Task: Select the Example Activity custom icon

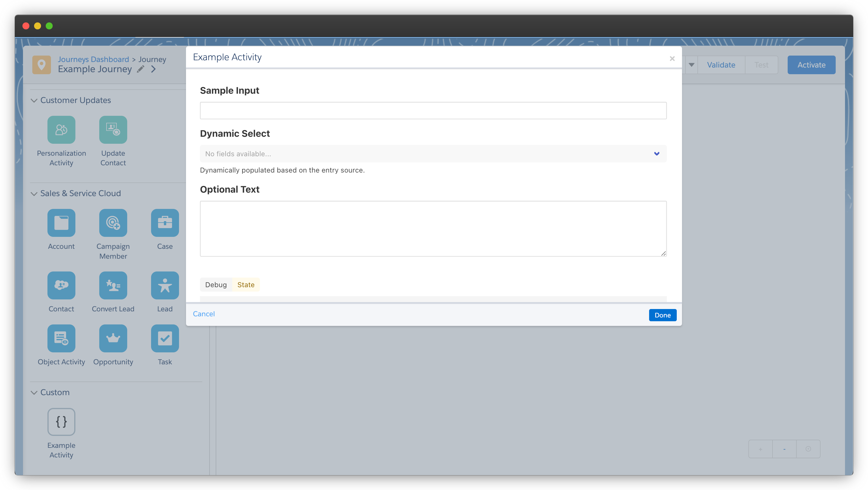Action: (x=61, y=422)
